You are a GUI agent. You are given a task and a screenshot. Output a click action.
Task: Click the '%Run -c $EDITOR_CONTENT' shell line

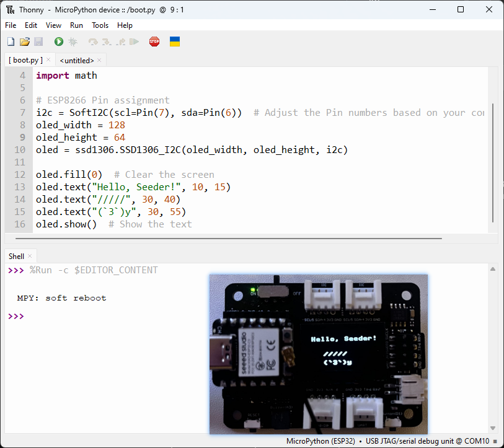tap(94, 270)
